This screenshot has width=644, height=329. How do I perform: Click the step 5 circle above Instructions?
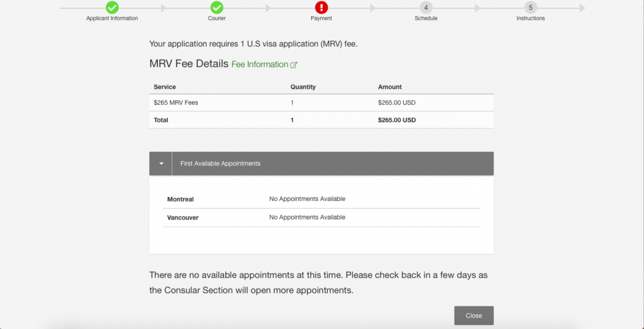pyautogui.click(x=531, y=7)
